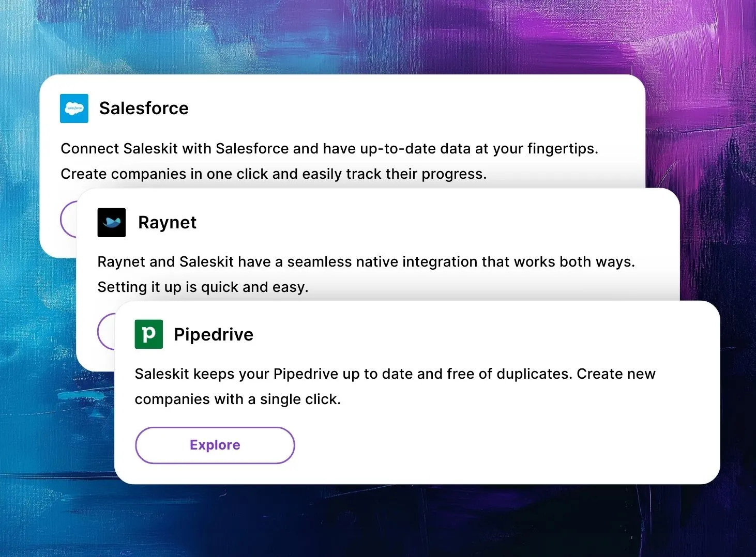
Task: Click text "Setting it up is quick and easy."
Action: click(203, 287)
